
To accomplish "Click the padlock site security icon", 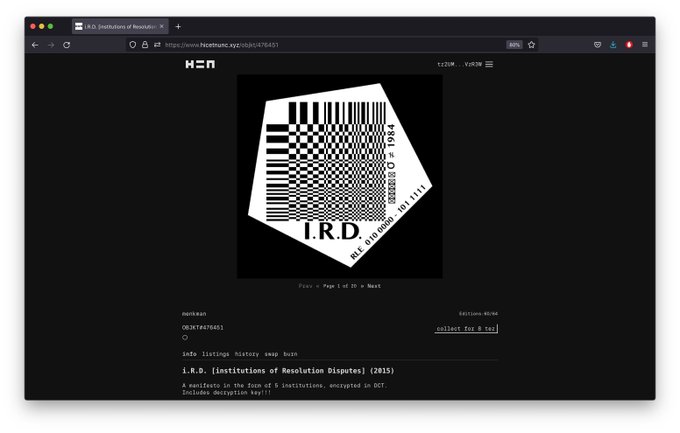I will click(145, 45).
